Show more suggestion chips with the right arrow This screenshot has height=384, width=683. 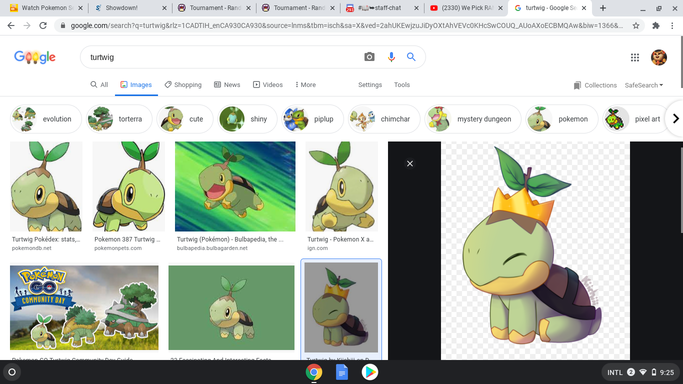coord(676,118)
